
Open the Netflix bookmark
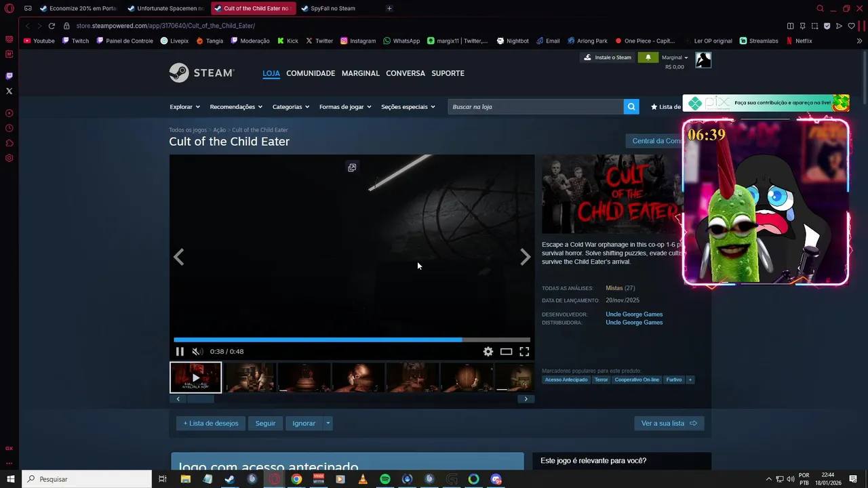point(799,41)
